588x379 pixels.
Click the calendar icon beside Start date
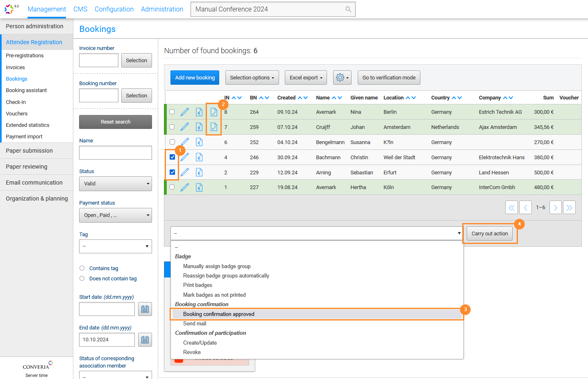click(x=145, y=309)
